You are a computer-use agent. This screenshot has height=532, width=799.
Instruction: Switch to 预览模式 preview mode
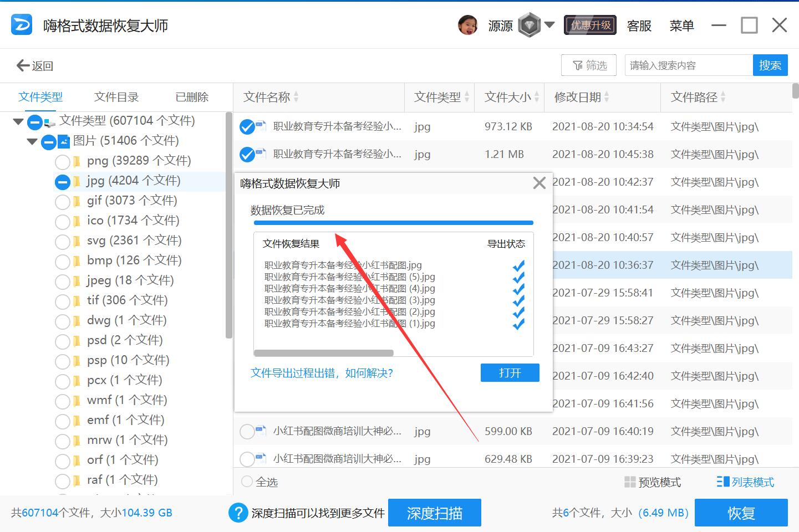[x=653, y=482]
